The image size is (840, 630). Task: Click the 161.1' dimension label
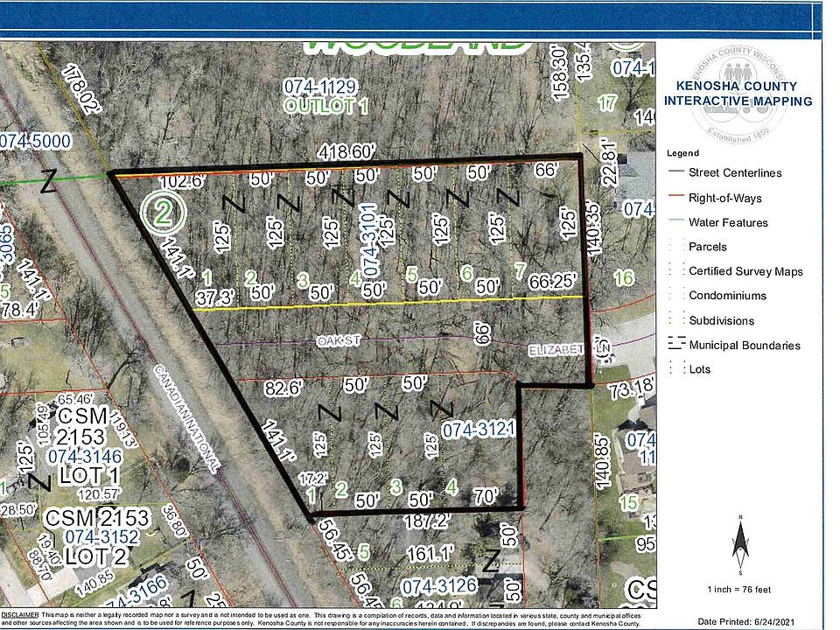click(430, 553)
